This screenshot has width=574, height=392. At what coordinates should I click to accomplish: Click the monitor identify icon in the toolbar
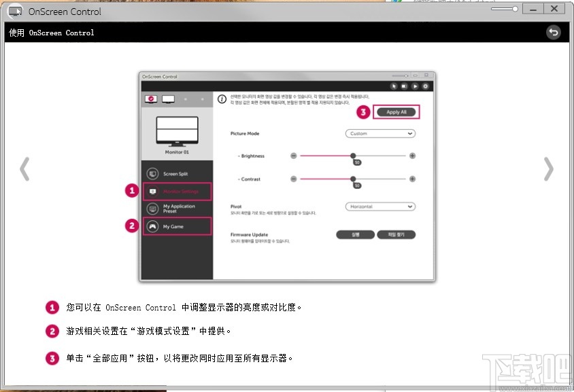[x=405, y=85]
